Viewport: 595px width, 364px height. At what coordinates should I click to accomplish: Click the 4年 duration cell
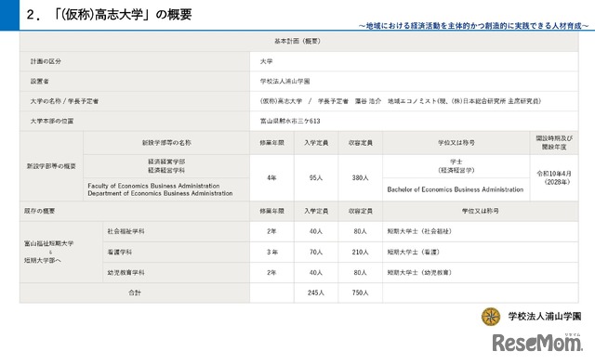pos(271,177)
